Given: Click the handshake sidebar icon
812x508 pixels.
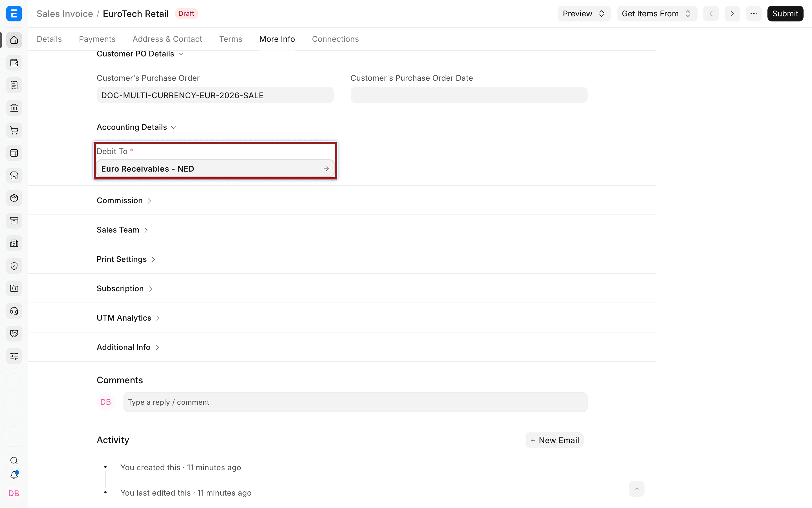Looking at the screenshot, I should coord(14,334).
